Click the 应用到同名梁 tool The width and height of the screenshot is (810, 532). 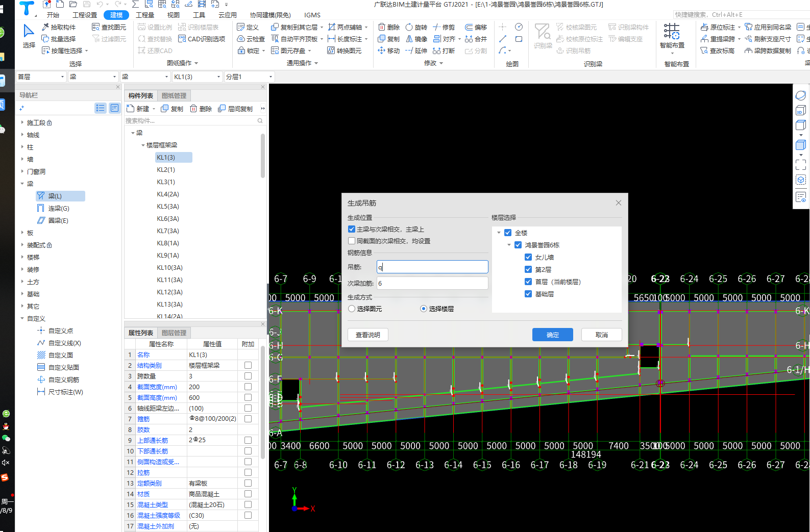click(768, 27)
